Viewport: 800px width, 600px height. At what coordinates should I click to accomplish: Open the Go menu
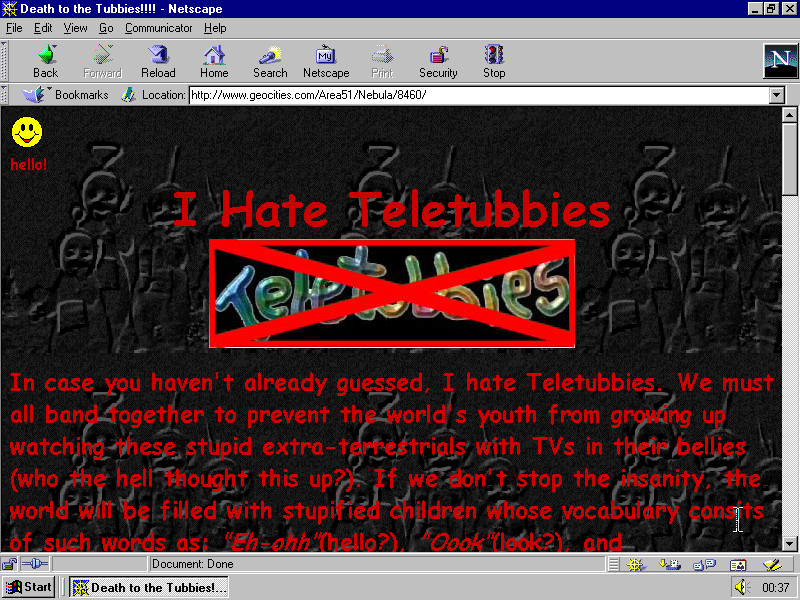pos(106,28)
